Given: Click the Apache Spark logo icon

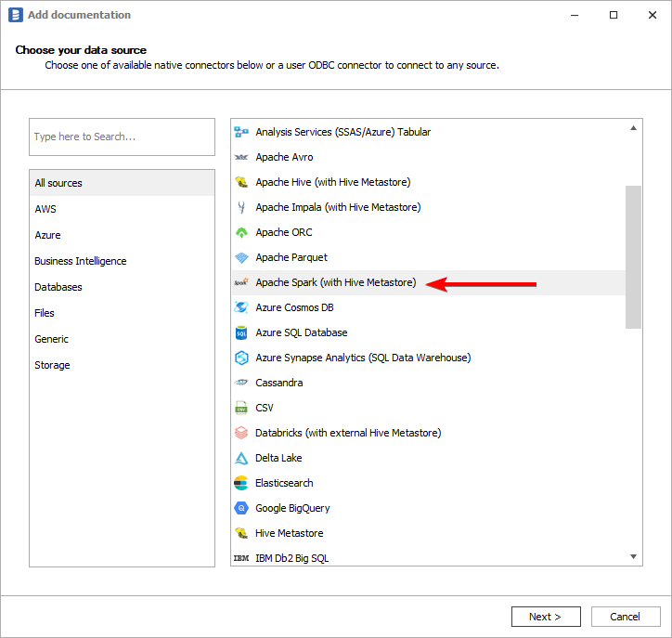Looking at the screenshot, I should click(241, 282).
